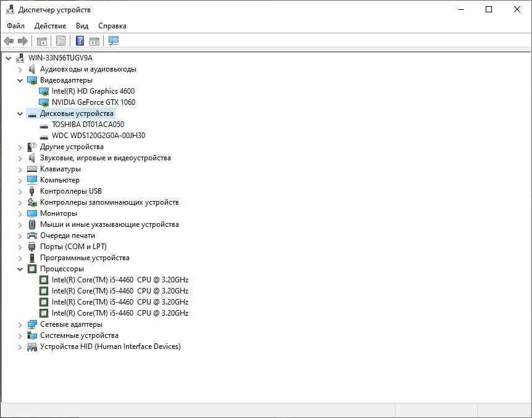This screenshot has width=532, height=418.
Task: Click the Другие устройства unknown-device icon
Action: click(x=32, y=147)
